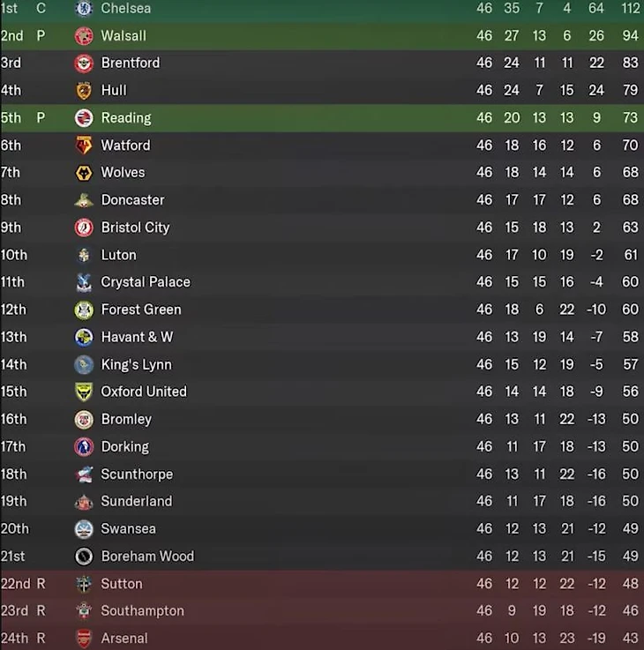Click the King's Lynn table row

[322, 364]
